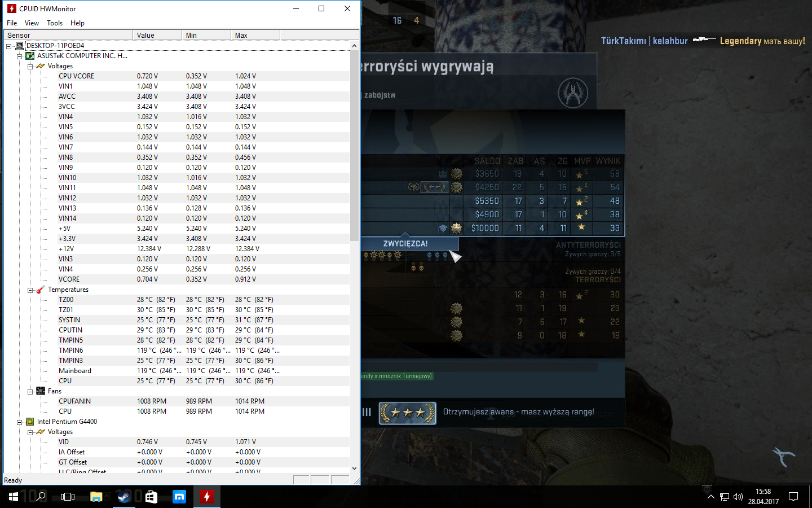Open Task View on taskbar

pyautogui.click(x=68, y=497)
